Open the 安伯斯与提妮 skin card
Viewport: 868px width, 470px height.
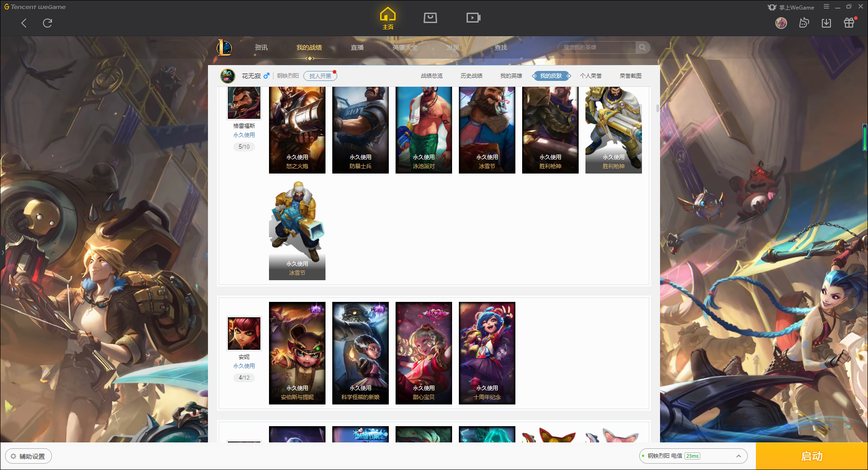click(297, 353)
